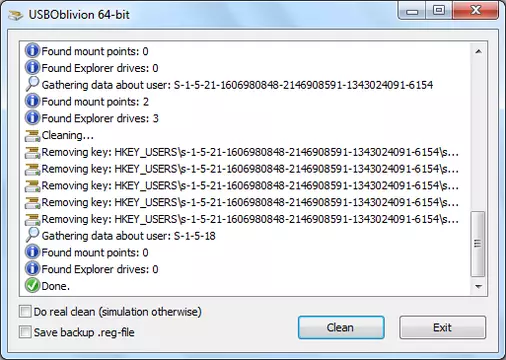
Task: Close the program via Exit button
Action: click(442, 327)
